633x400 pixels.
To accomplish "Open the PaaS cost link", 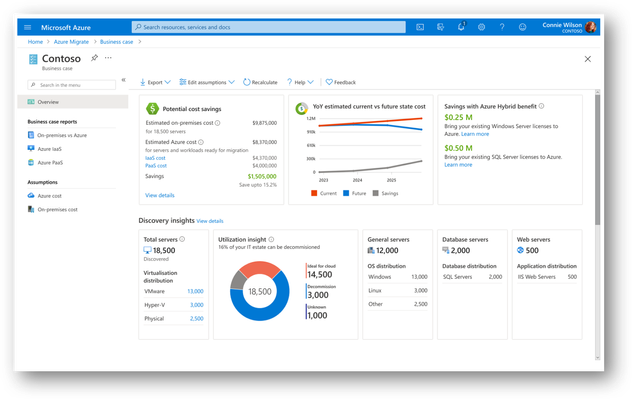I will coord(156,165).
